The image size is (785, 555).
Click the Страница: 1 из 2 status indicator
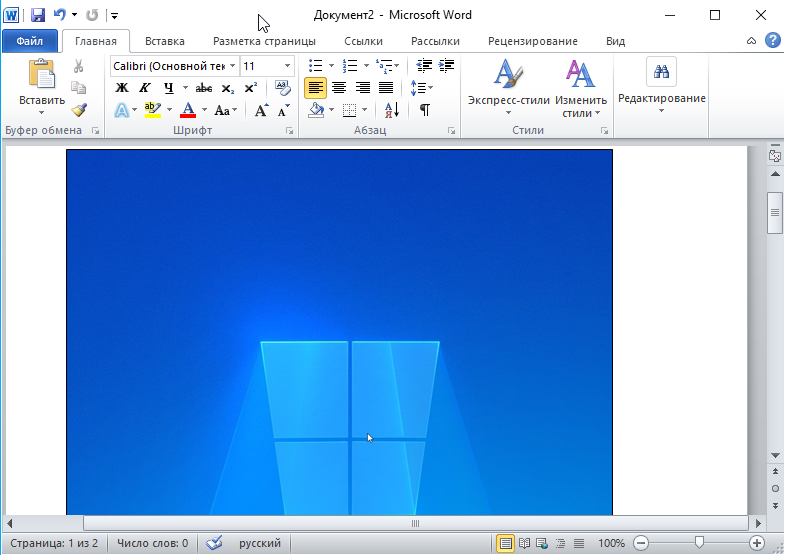tap(54, 543)
